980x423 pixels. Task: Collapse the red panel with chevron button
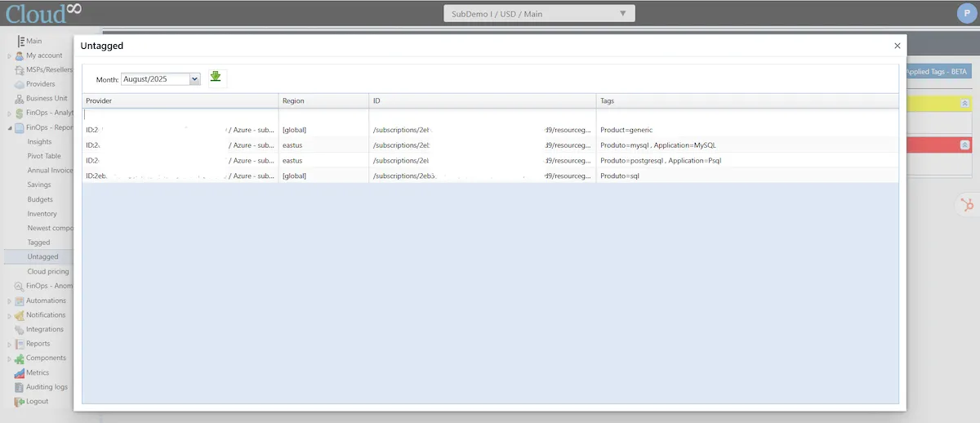point(964,145)
